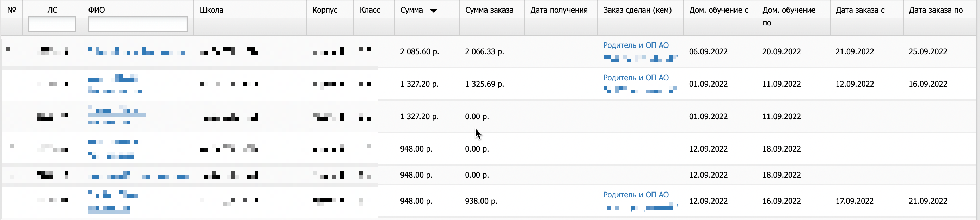Screen dimensions: 980x220
Task: Sort by Дата получения column header
Action: (559, 10)
